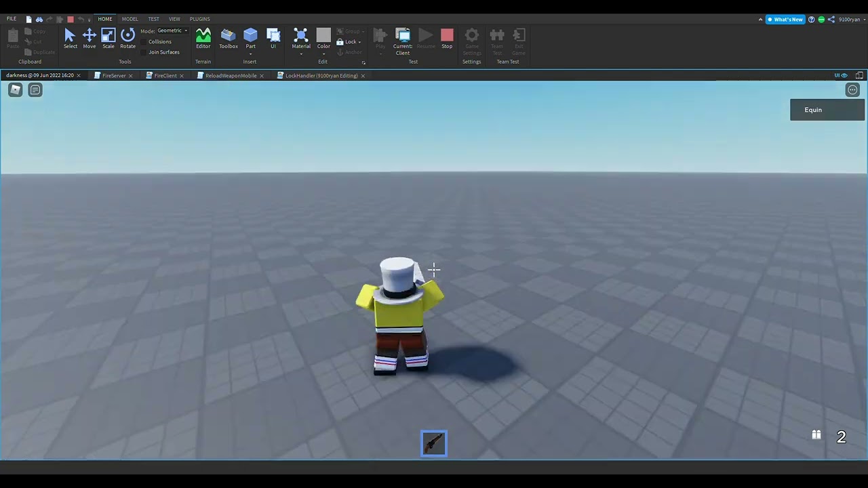The image size is (868, 488).
Task: Collapse the ribbon with the up arrow
Action: [x=760, y=19]
